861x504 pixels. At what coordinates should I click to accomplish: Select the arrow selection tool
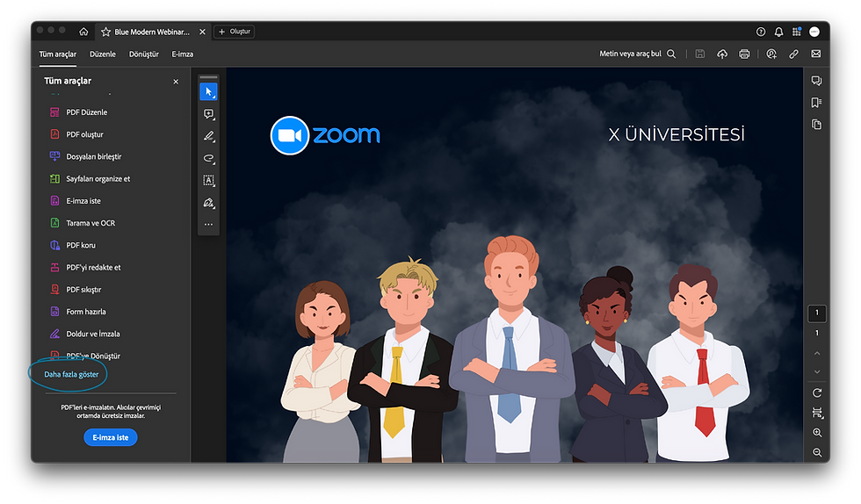tap(209, 91)
